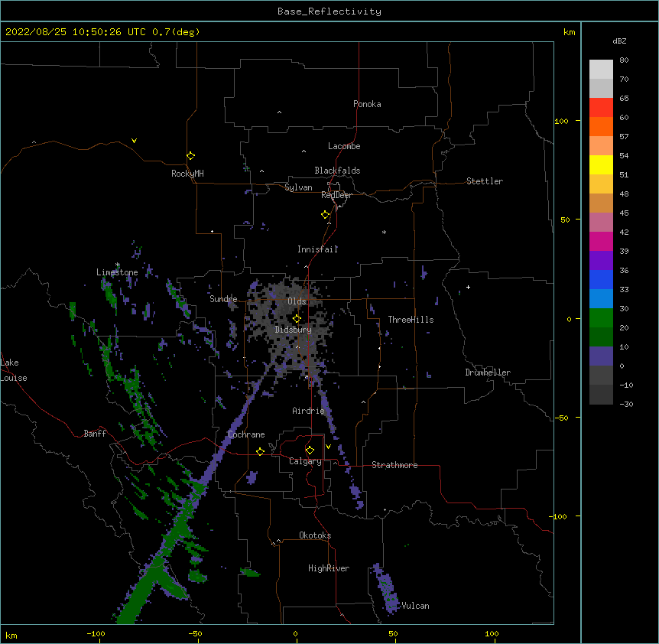Click the km unit label at bottom left
The width and height of the screenshot is (659, 644).
[x=11, y=635]
